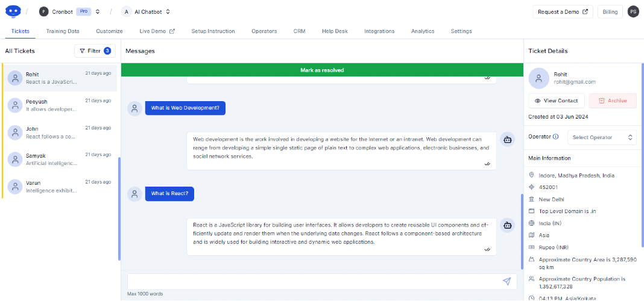Click Rohit's avatar in the ticket list
The height and width of the screenshot is (301, 644).
click(15, 78)
